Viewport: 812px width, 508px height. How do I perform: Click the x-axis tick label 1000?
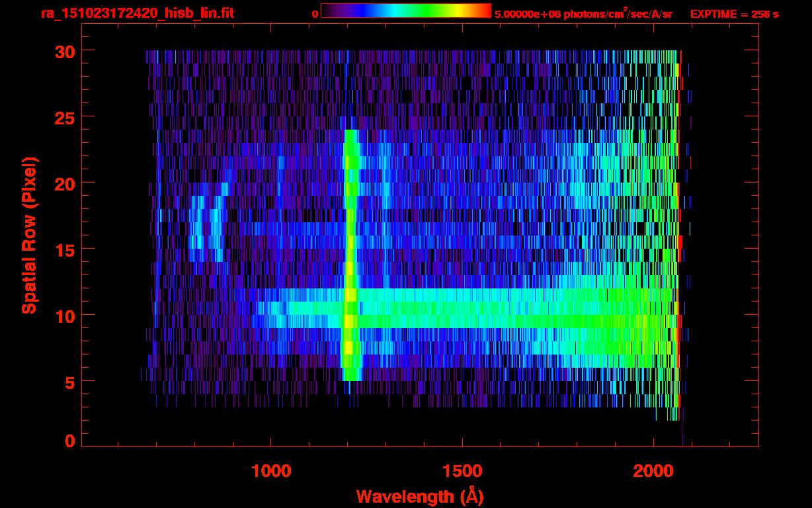(x=271, y=471)
